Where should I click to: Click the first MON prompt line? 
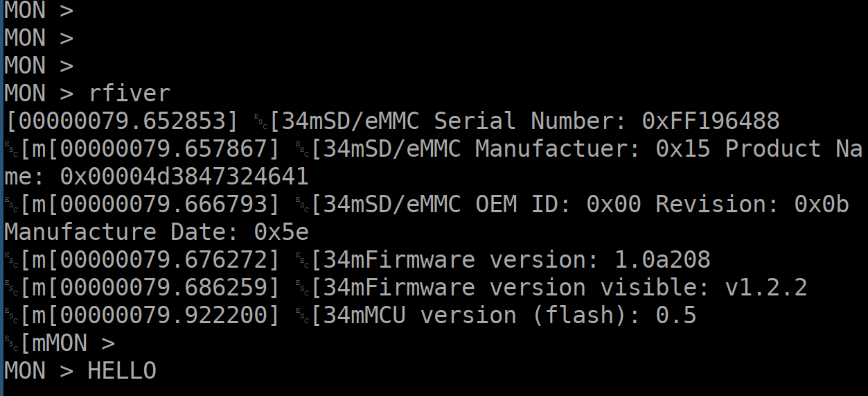pos(39,10)
